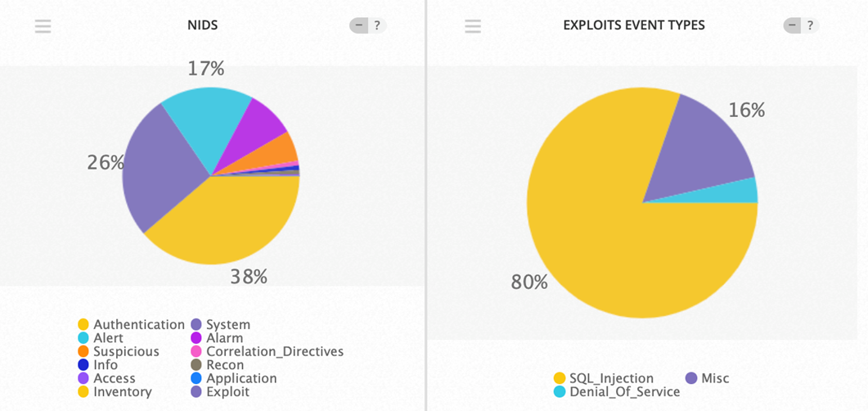Click the cyan Denial_Of_Service pie slice
Image resolution: width=868 pixels, height=411 pixels.
click(731, 192)
